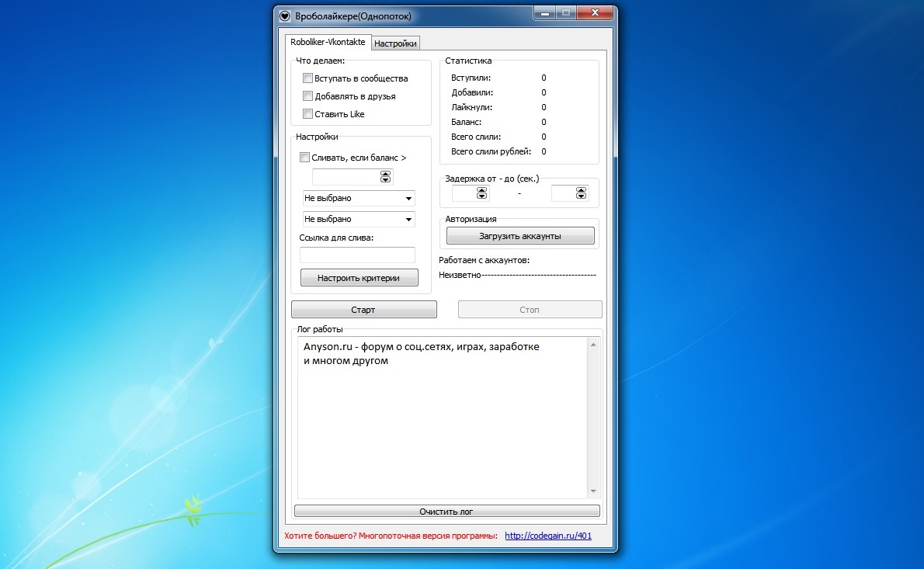
Task: Expand the second Не выбрано dropdown
Action: pos(359,219)
